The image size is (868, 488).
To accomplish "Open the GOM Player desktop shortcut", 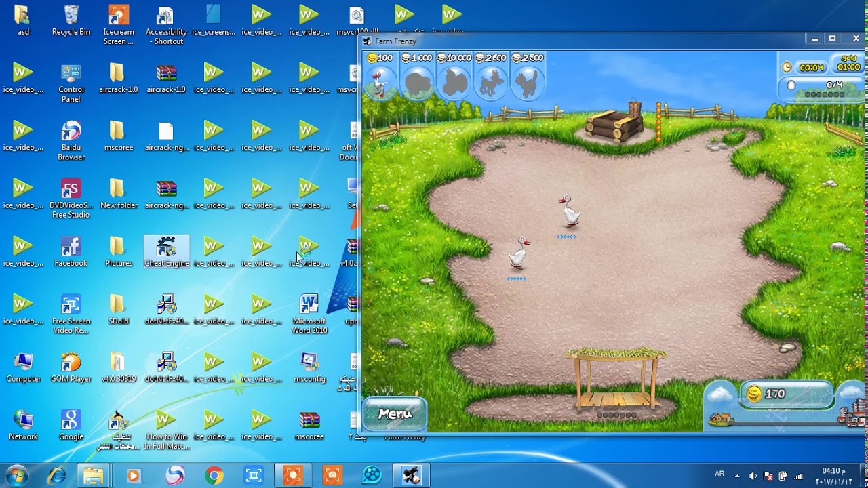I will pos(71,368).
